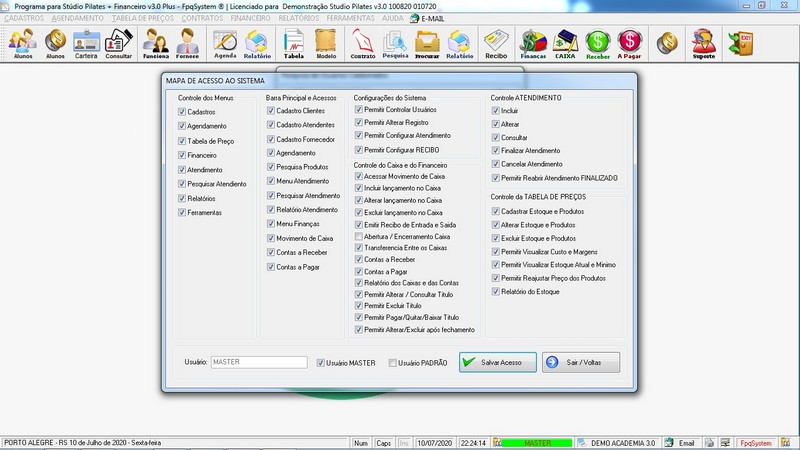Screen dimensions: 800x450
Task: Open the Recibo receipt icon
Action: coord(496,44)
